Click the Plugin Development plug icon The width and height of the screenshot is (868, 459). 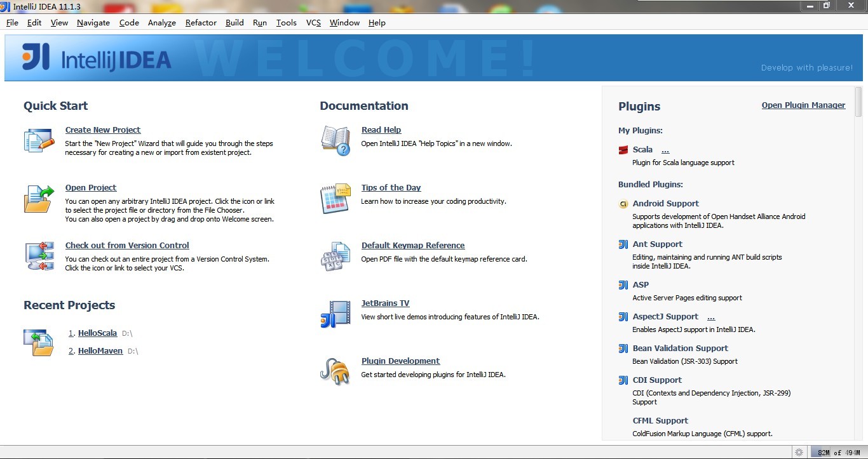pyautogui.click(x=336, y=372)
